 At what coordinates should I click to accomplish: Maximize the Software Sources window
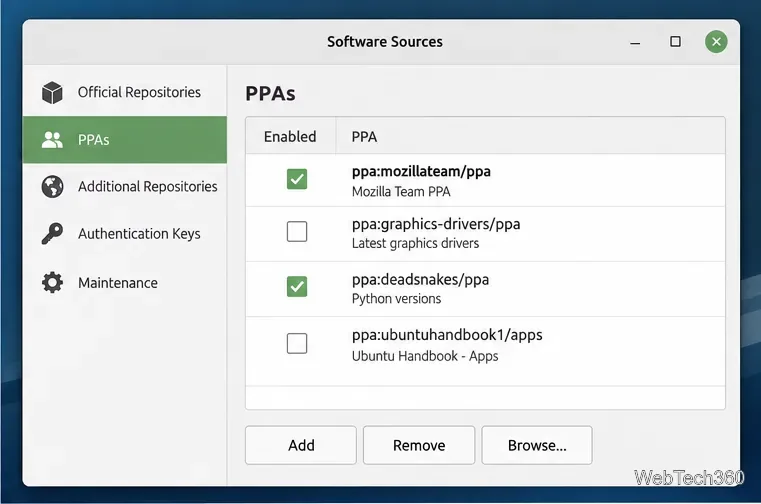click(675, 42)
